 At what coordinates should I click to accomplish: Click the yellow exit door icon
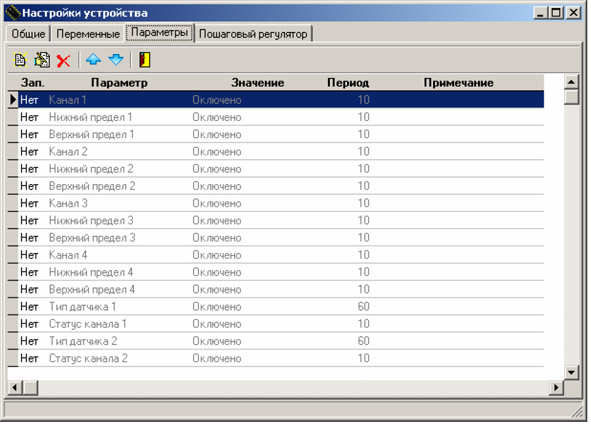pyautogui.click(x=145, y=60)
